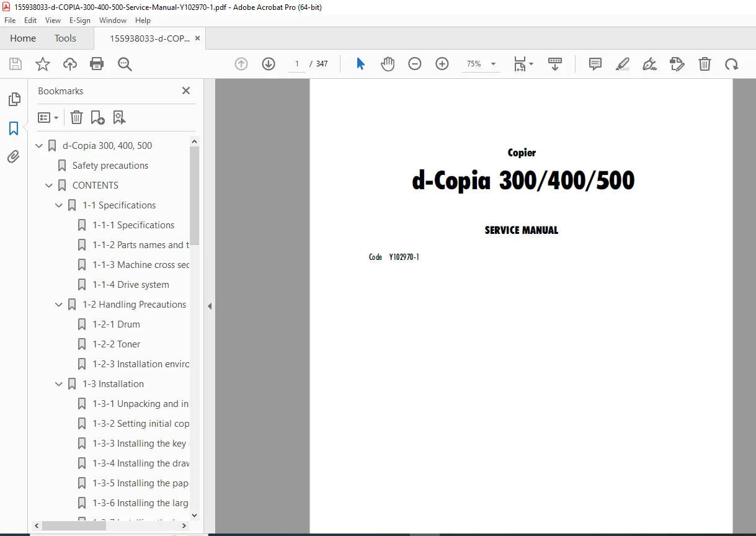Open the Page Thumbnails panel
756x536 pixels.
click(x=14, y=99)
